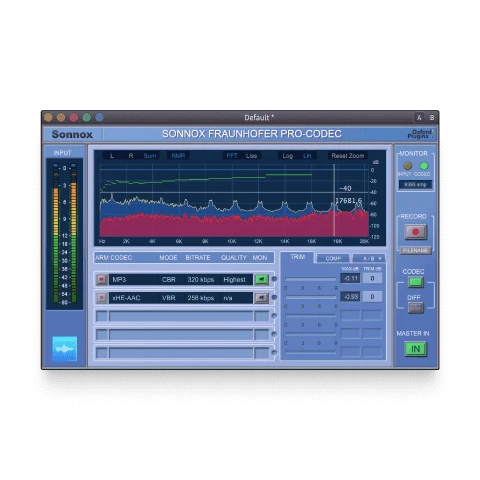The height and width of the screenshot is (480, 480).
Task: Click the 17681.6 frequency cursor line
Action: (x=334, y=200)
